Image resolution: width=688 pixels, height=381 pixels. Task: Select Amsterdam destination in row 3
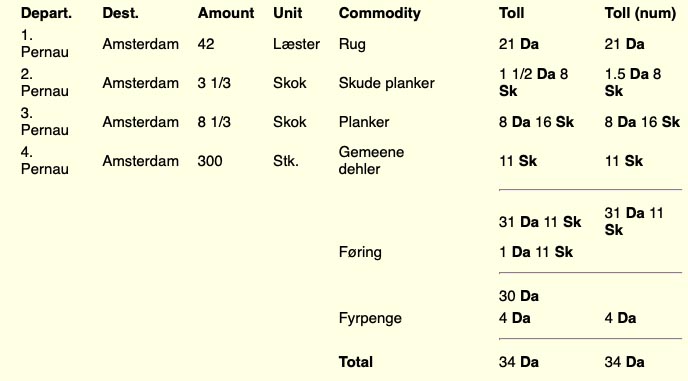pos(140,122)
